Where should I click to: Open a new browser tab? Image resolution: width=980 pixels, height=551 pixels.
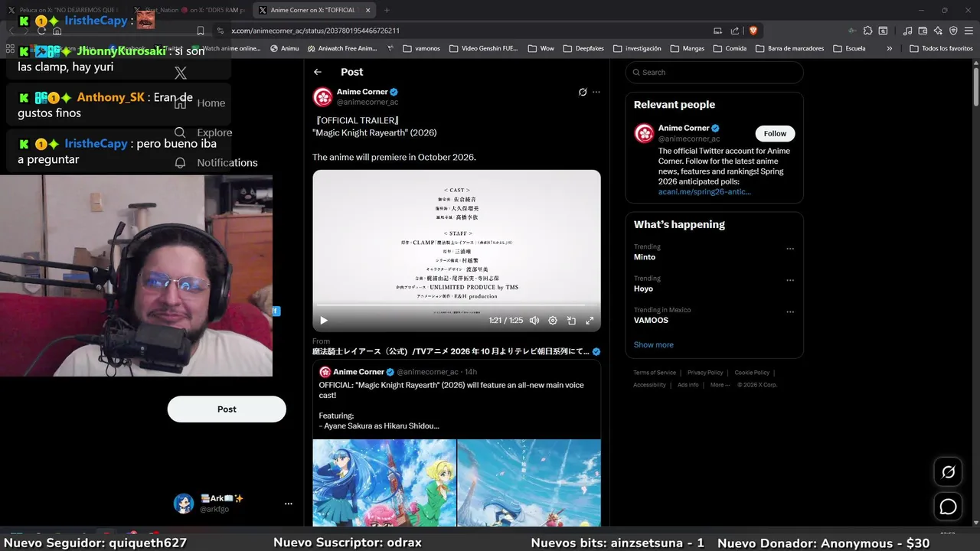pos(387,10)
